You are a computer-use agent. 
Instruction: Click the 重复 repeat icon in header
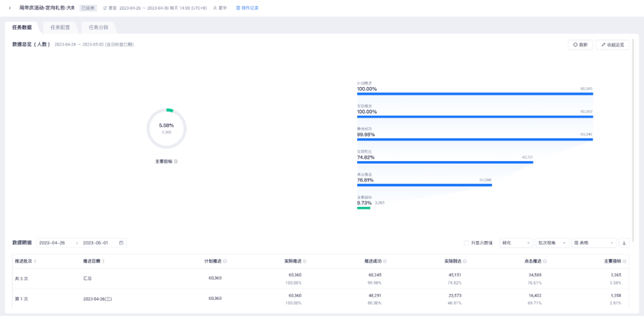click(105, 8)
